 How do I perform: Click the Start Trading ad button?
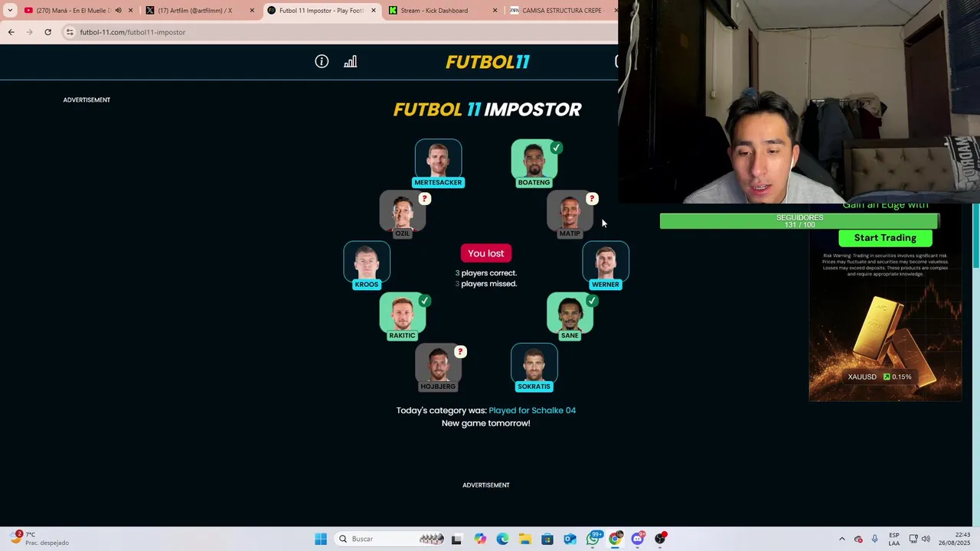coord(885,238)
